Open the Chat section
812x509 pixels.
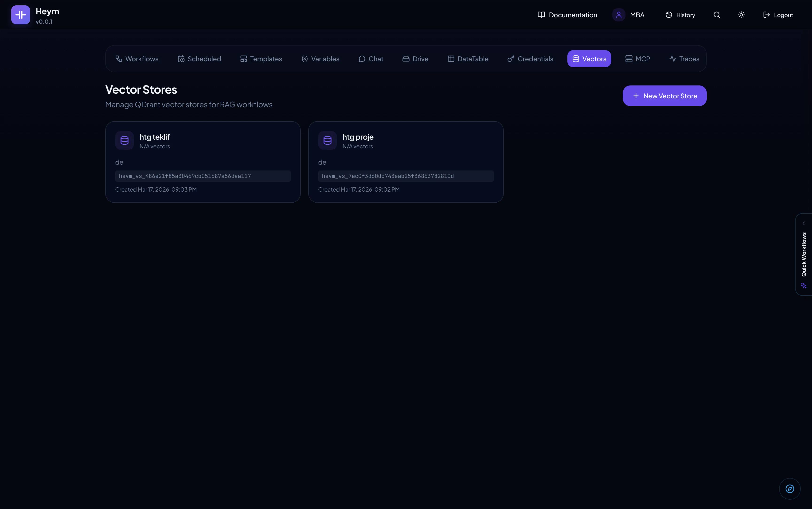click(371, 58)
